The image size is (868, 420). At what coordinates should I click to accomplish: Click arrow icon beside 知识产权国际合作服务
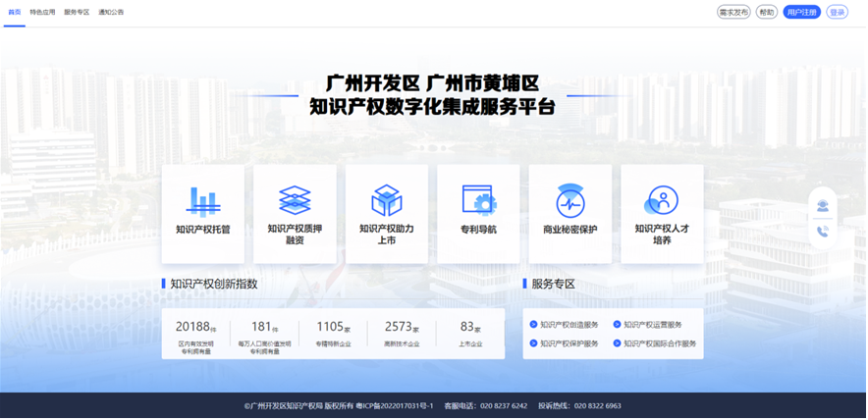pyautogui.click(x=618, y=343)
